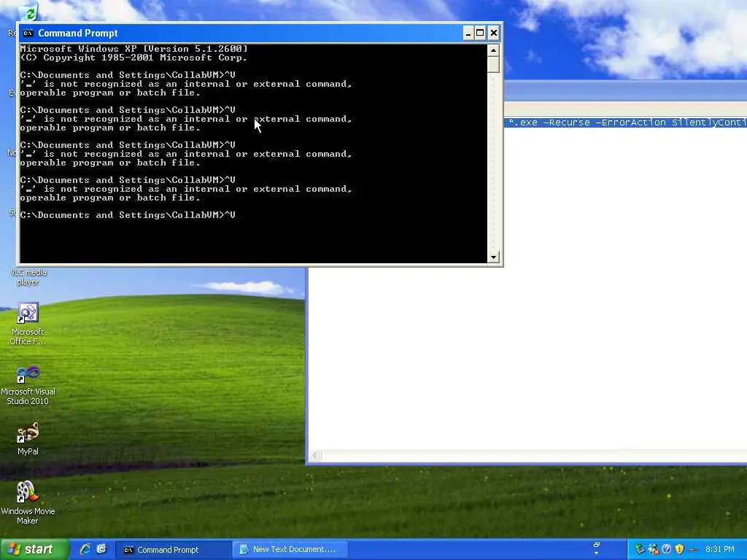Click highlighted '*.exe -Recurse' text in text document

click(x=549, y=122)
